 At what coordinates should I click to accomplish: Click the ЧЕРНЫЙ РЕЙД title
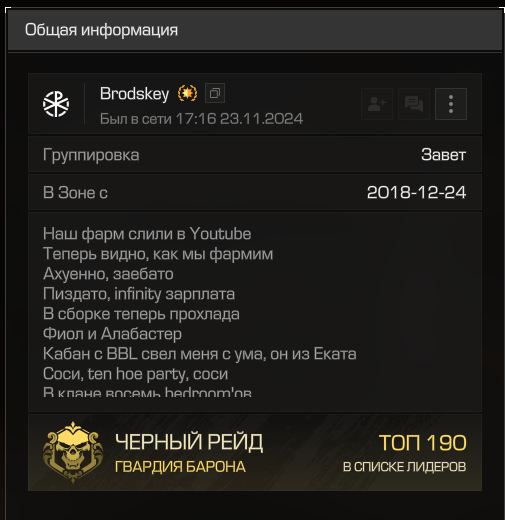pos(189,442)
